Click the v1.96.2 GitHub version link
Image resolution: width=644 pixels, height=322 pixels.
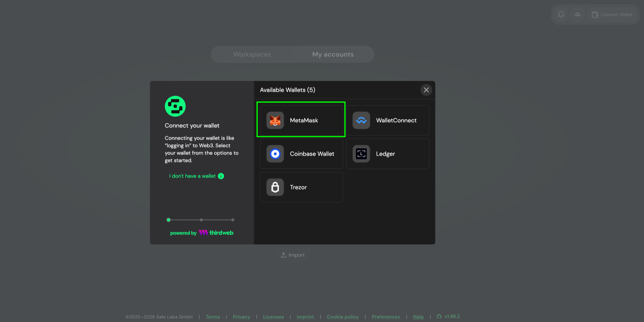[448, 316]
